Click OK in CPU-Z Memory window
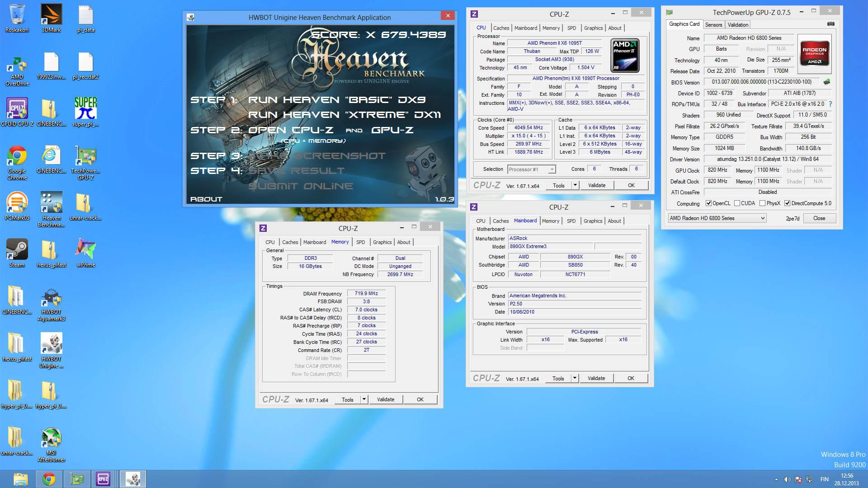The width and height of the screenshot is (868, 488). tap(420, 399)
